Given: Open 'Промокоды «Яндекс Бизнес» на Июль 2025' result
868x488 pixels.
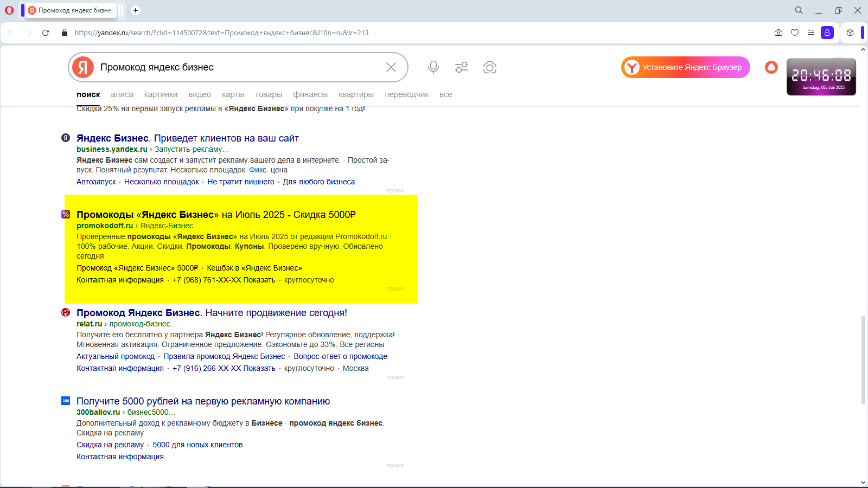Looking at the screenshot, I should 216,215.
